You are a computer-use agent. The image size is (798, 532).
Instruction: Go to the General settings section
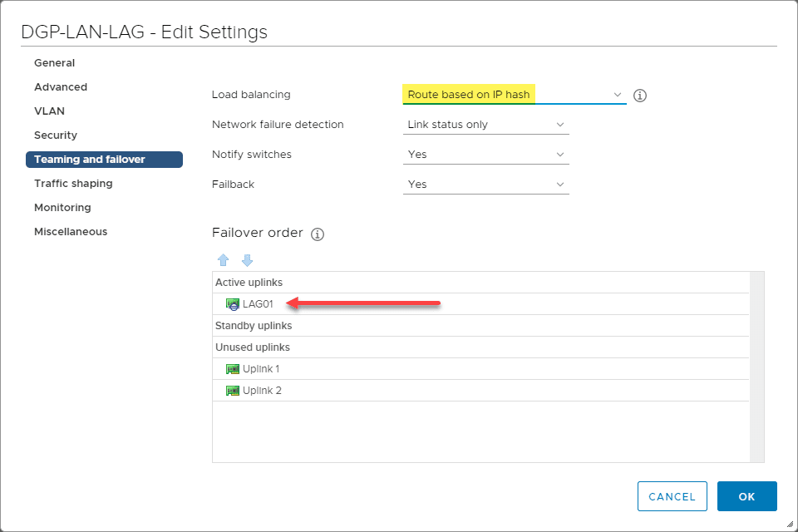pos(55,63)
